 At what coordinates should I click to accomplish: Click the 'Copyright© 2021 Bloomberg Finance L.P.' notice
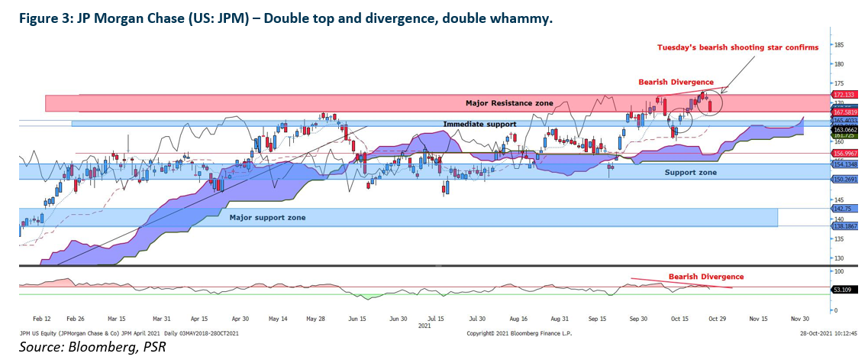(519, 333)
